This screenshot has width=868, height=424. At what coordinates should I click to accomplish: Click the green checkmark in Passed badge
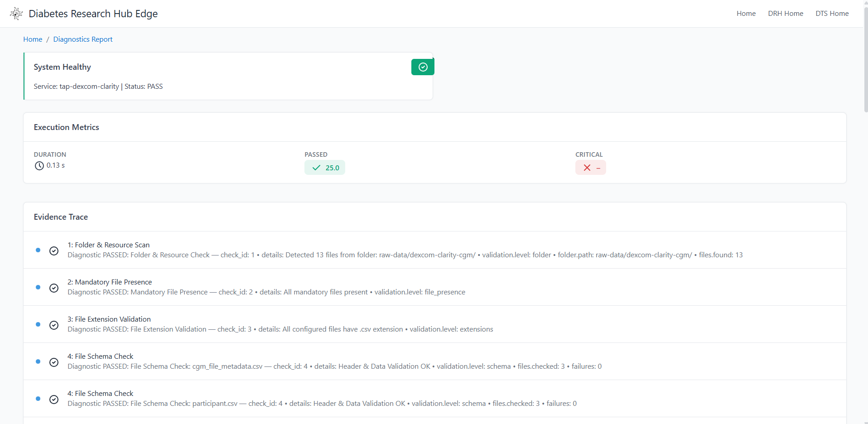click(316, 168)
